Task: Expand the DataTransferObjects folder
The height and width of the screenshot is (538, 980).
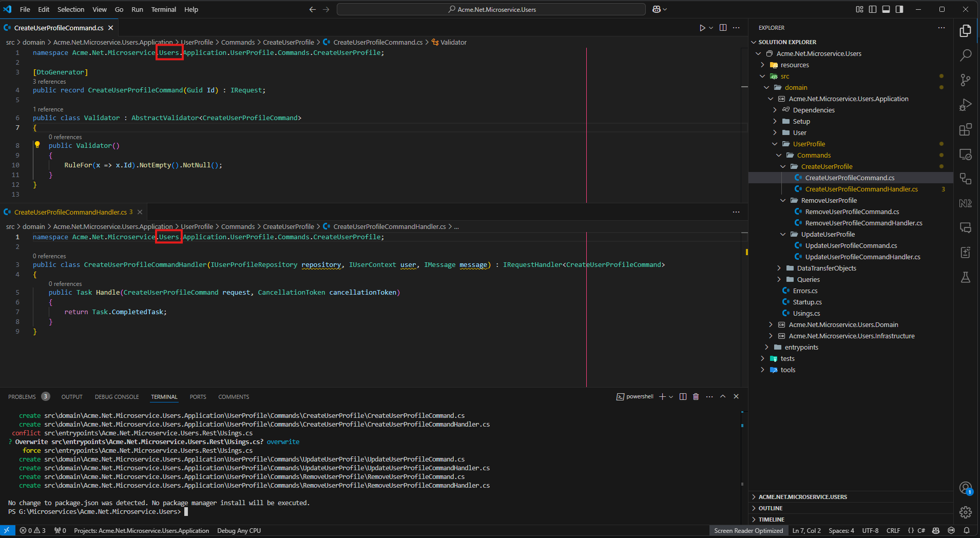Action: coord(779,268)
